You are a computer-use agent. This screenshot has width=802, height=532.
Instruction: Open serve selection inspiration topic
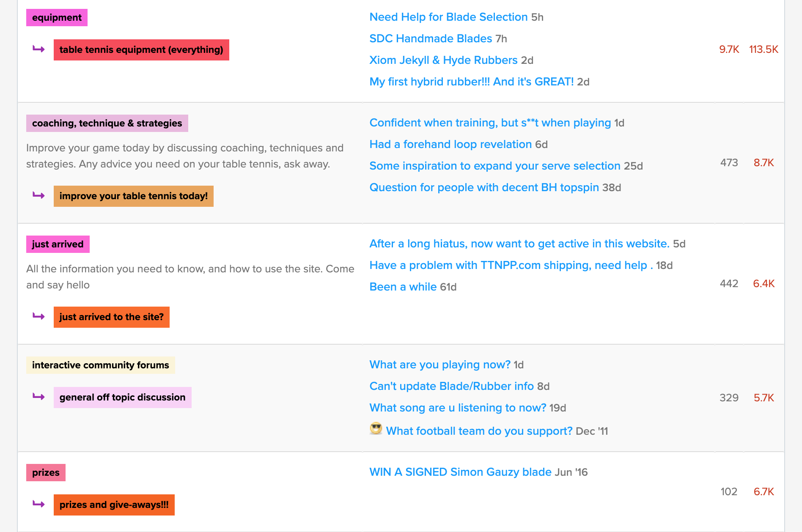[495, 166]
